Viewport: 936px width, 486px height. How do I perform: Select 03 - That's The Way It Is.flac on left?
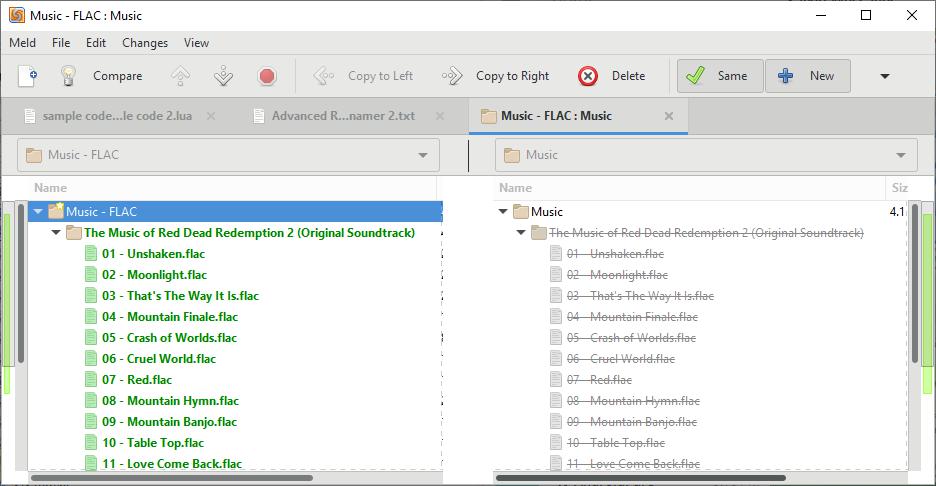click(x=180, y=296)
